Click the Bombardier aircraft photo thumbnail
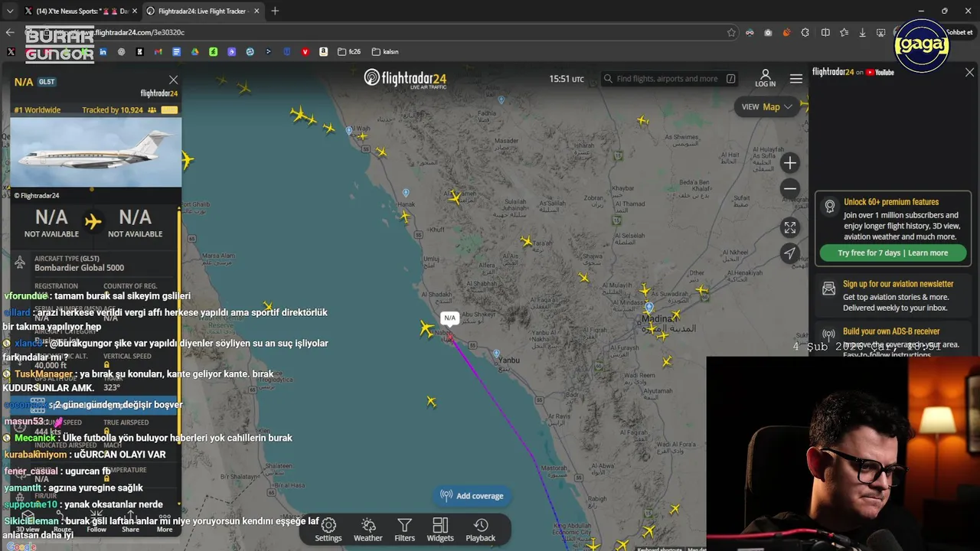This screenshot has height=551, width=980. click(96, 152)
